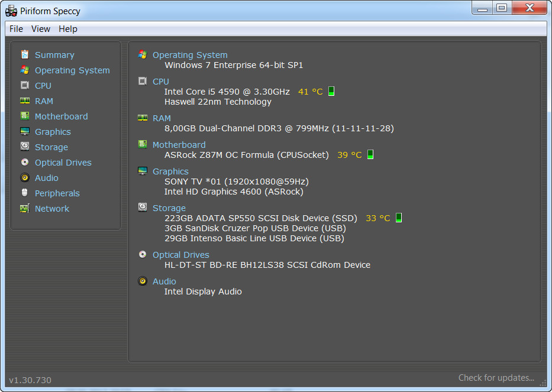Click the RAM module icon in sidebar
Viewport: 552px width, 392px height.
pyautogui.click(x=25, y=101)
